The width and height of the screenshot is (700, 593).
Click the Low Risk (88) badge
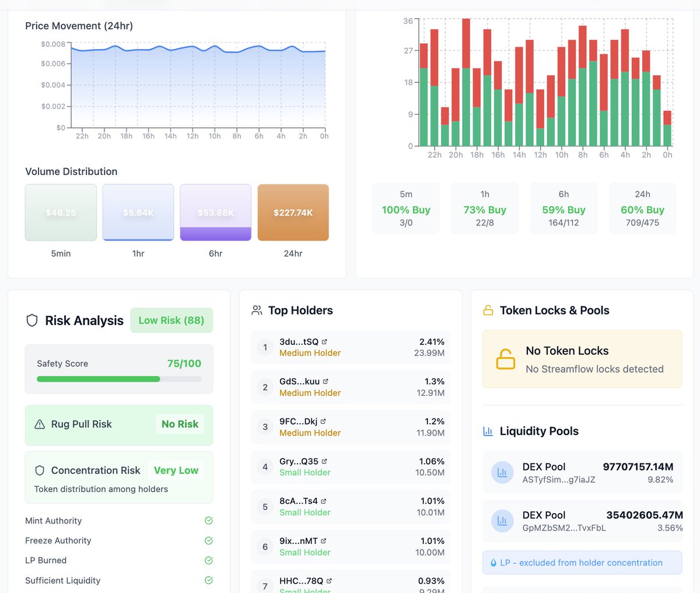click(171, 320)
